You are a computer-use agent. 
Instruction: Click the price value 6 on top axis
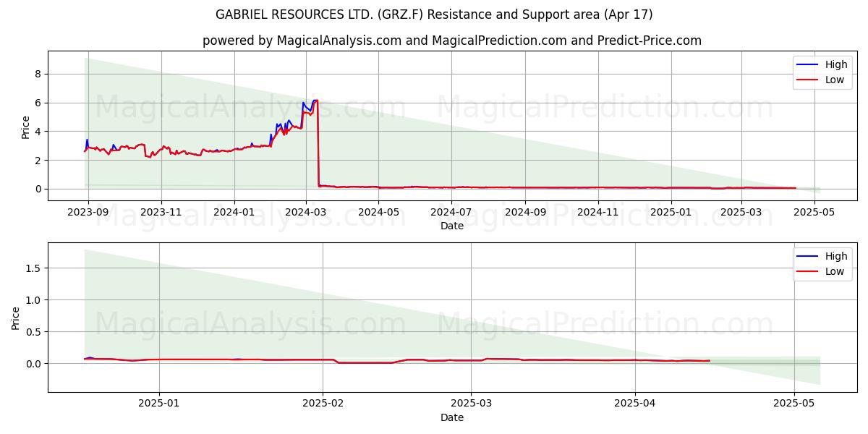[39, 103]
